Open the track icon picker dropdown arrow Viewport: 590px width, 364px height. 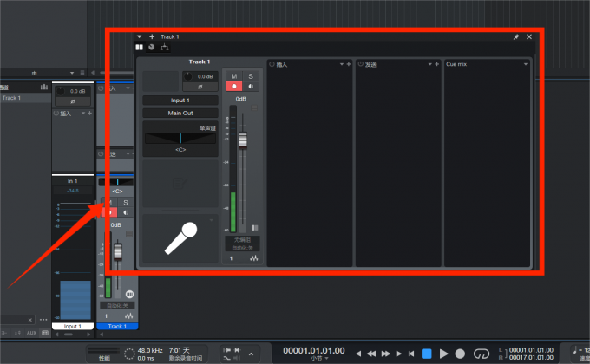click(212, 220)
